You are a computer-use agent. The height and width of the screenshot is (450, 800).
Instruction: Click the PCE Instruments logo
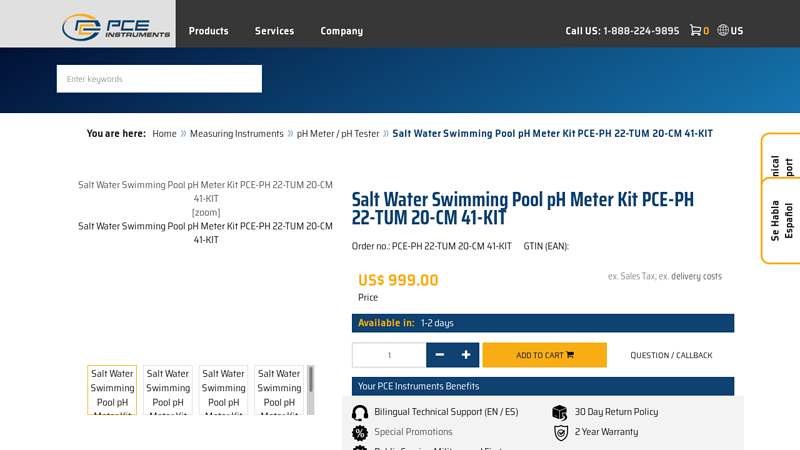116,27
